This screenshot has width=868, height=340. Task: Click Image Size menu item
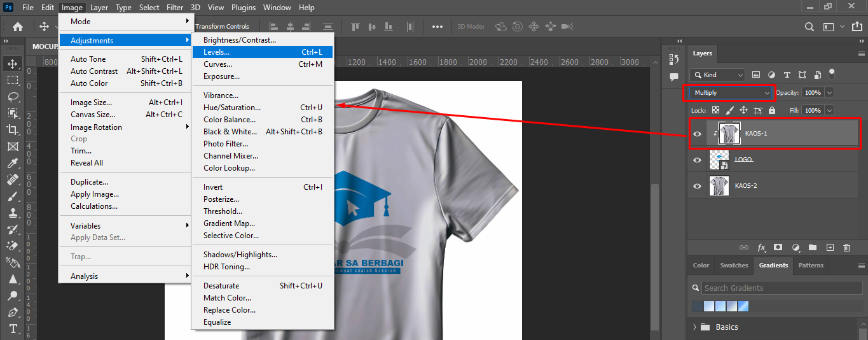tap(125, 102)
